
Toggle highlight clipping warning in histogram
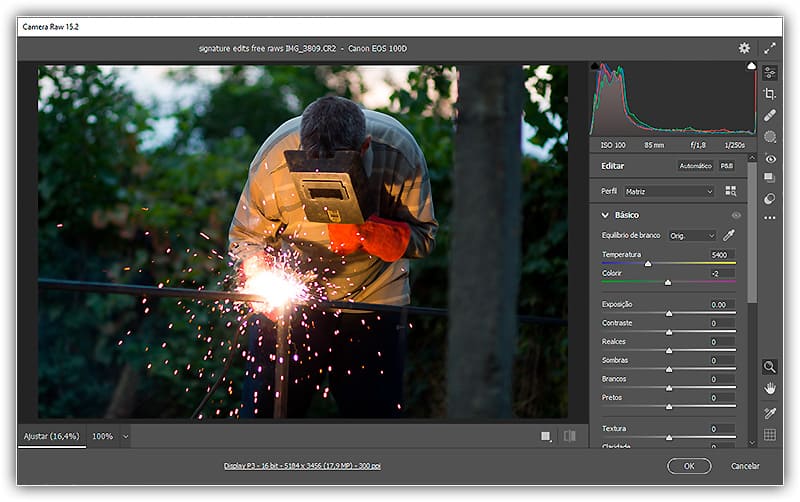[751, 66]
